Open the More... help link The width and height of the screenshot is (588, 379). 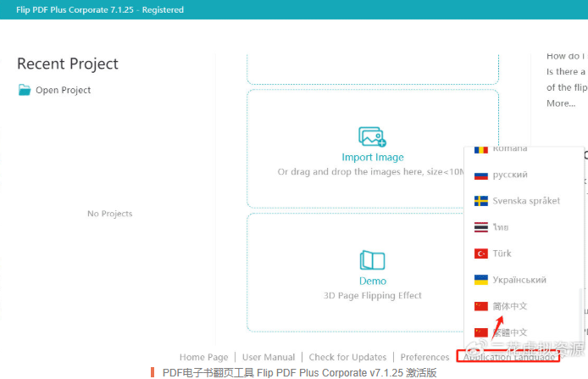tap(561, 103)
